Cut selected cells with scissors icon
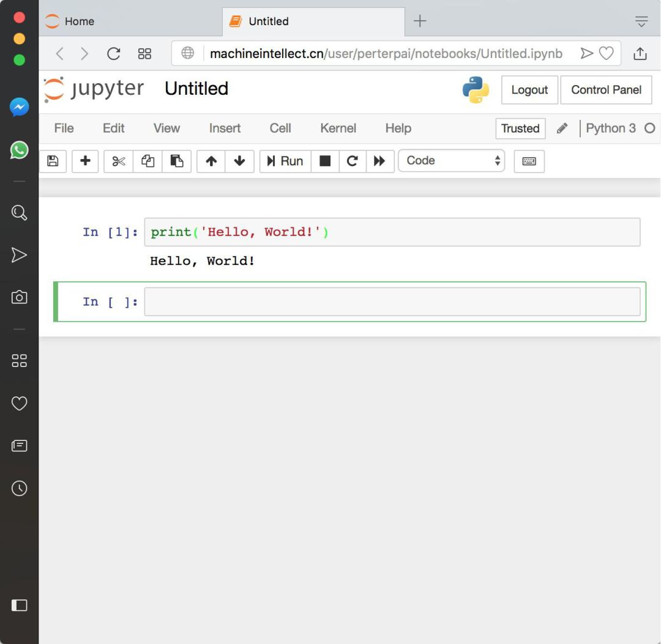 119,161
